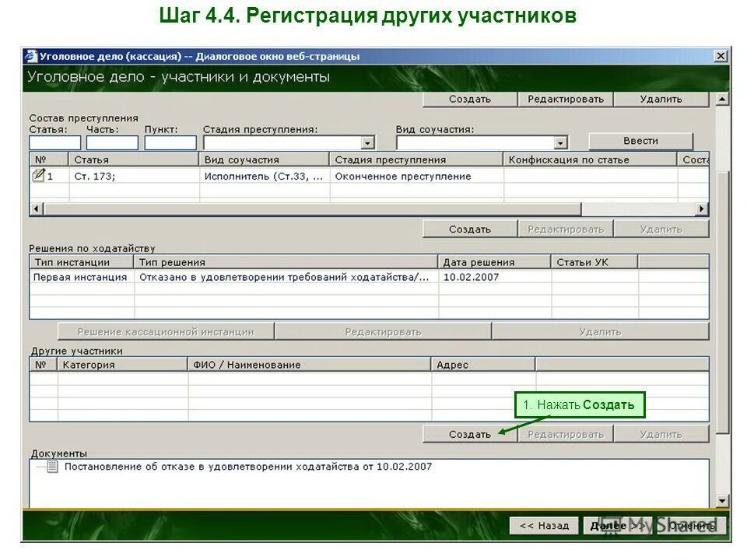
Task: Click inside the Статья input field
Action: point(54,142)
